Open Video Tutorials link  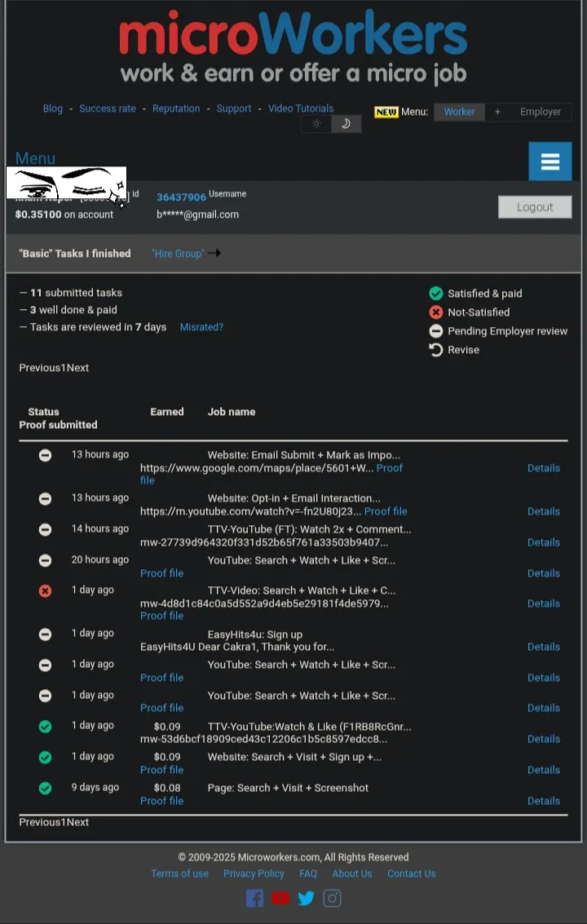301,108
